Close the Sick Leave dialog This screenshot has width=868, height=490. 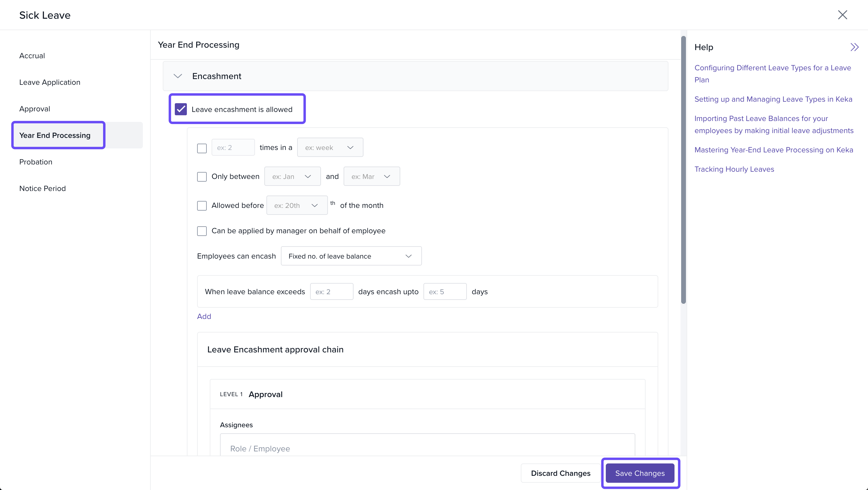pyautogui.click(x=842, y=15)
